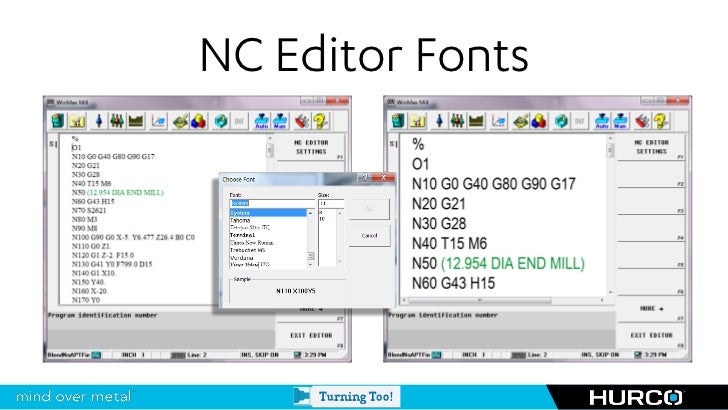Click yellow Review icon in right window toolbar
Viewport: 728px width, 410px height.
coord(418,121)
